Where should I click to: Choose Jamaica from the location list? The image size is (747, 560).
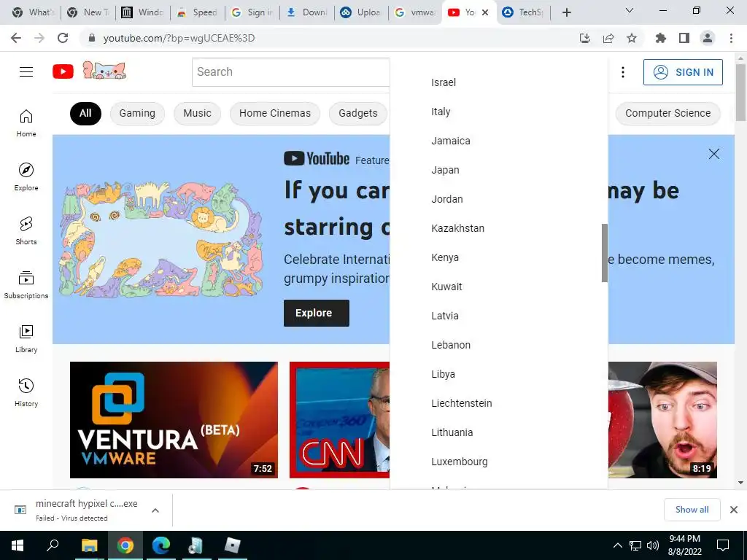[499, 141]
